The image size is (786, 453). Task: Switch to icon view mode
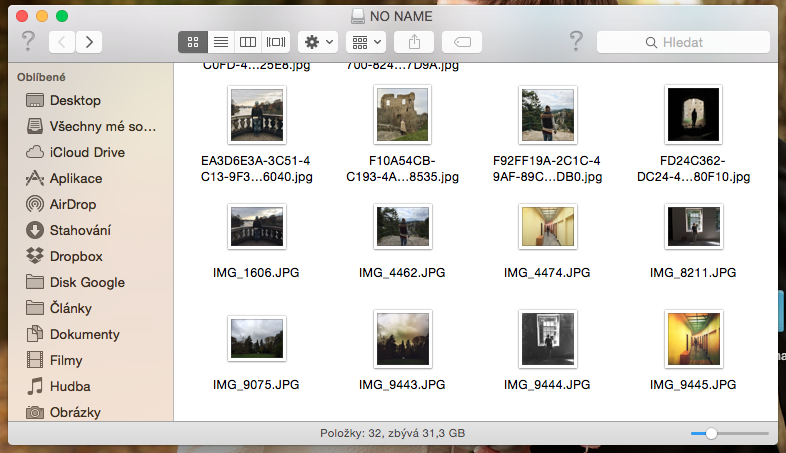pyautogui.click(x=192, y=42)
